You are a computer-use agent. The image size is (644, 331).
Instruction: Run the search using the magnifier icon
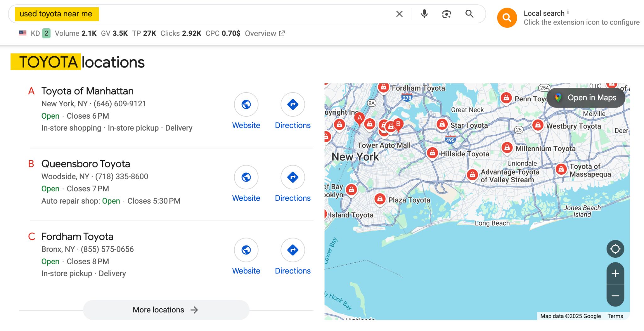pos(469,14)
